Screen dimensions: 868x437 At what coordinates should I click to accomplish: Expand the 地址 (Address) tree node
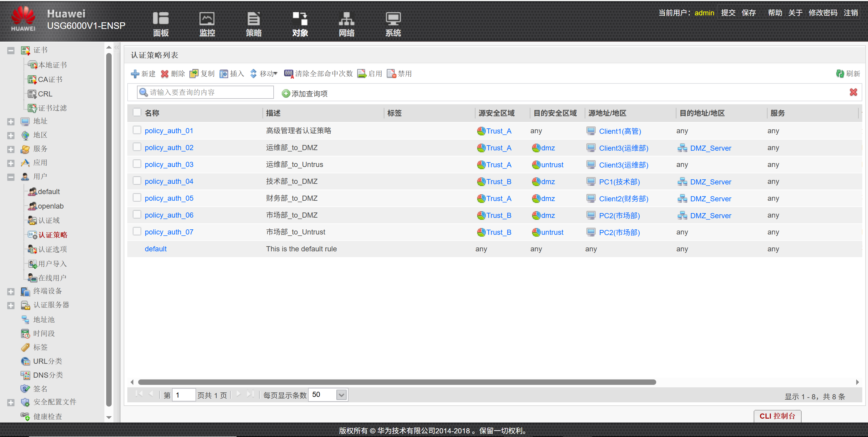pos(11,121)
